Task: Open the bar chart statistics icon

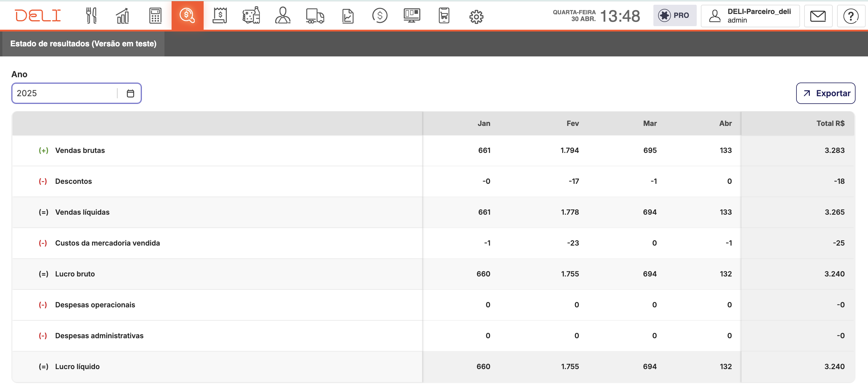Action: coord(123,15)
